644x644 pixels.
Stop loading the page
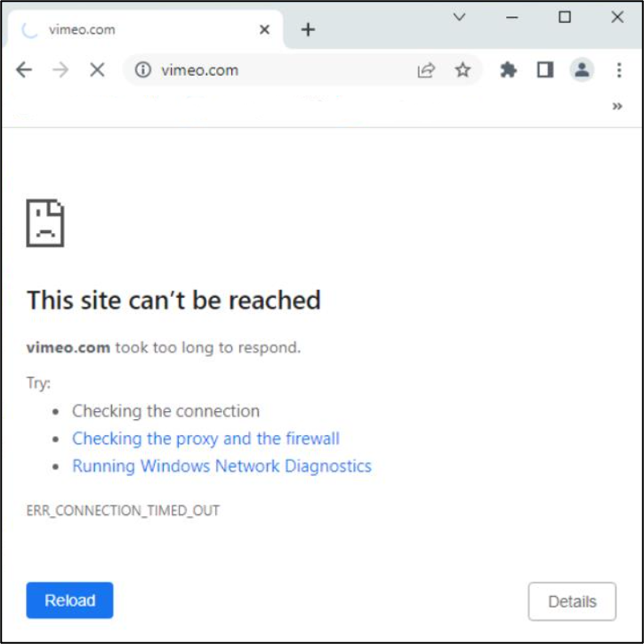(97, 70)
